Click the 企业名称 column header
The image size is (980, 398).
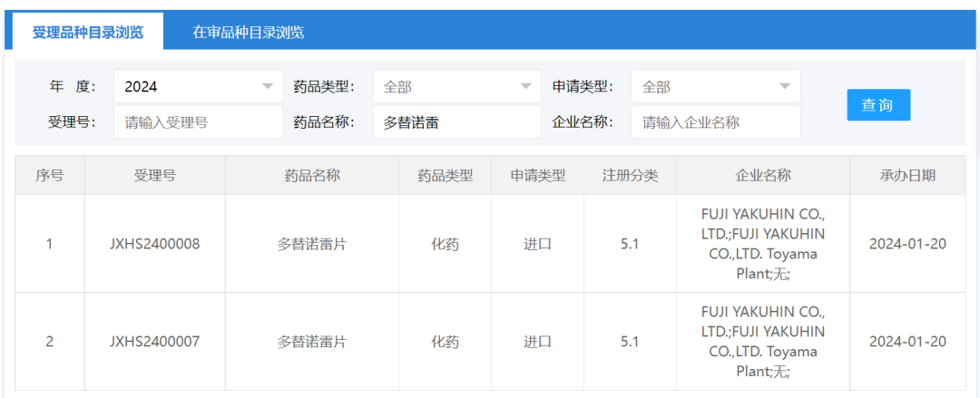pyautogui.click(x=762, y=176)
